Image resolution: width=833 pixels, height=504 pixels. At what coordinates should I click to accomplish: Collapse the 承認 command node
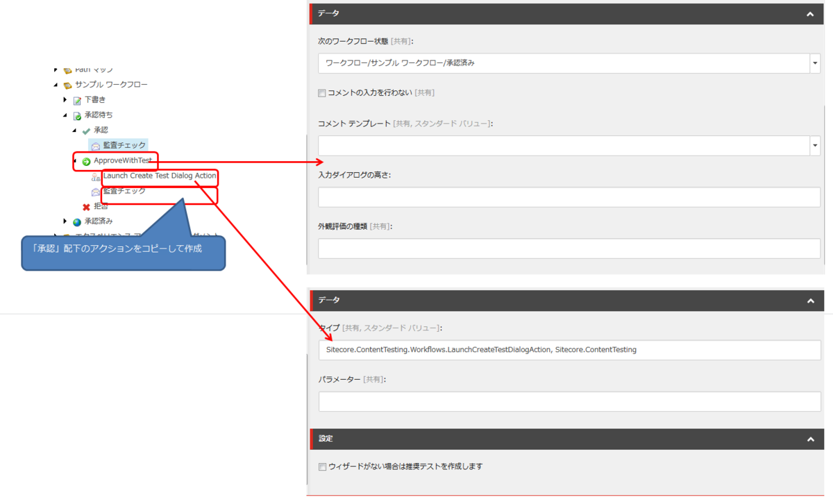pyautogui.click(x=74, y=131)
